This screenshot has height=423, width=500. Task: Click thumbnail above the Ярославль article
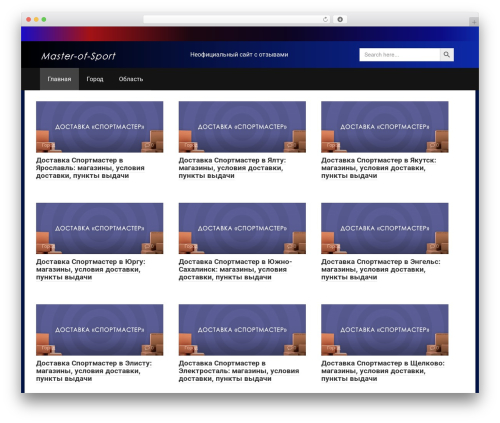pyautogui.click(x=100, y=127)
